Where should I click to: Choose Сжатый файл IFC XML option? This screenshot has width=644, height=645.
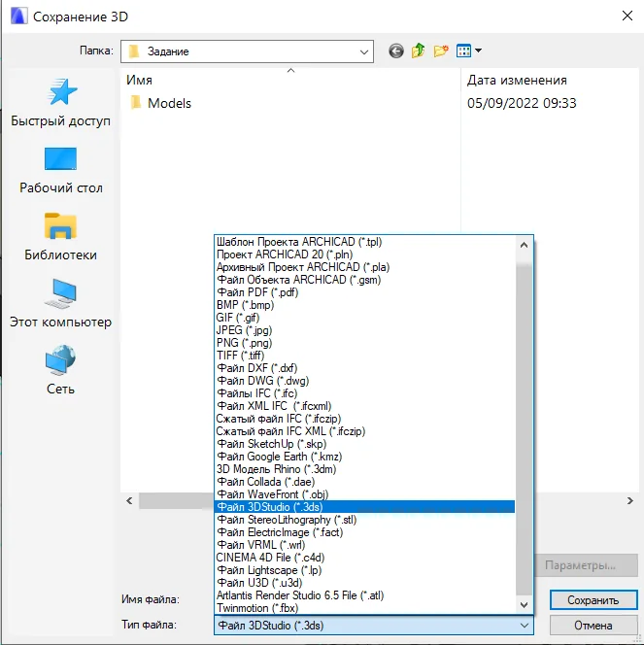tap(364, 431)
